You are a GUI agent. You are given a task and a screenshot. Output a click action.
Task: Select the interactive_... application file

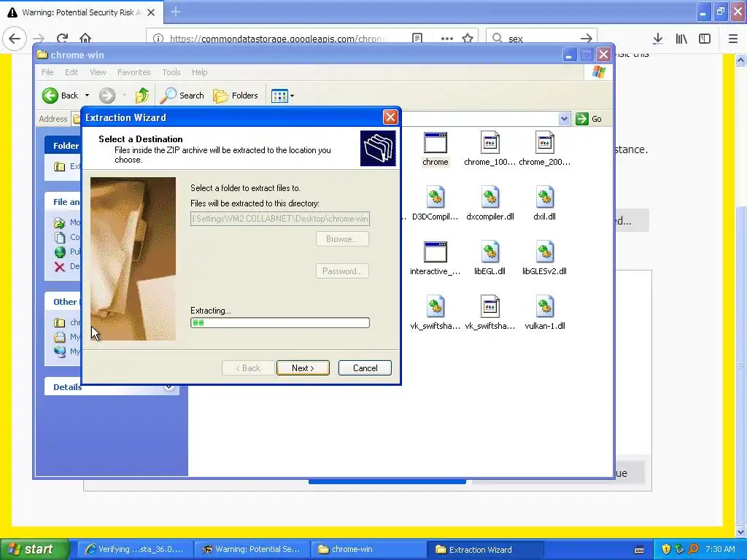click(435, 257)
